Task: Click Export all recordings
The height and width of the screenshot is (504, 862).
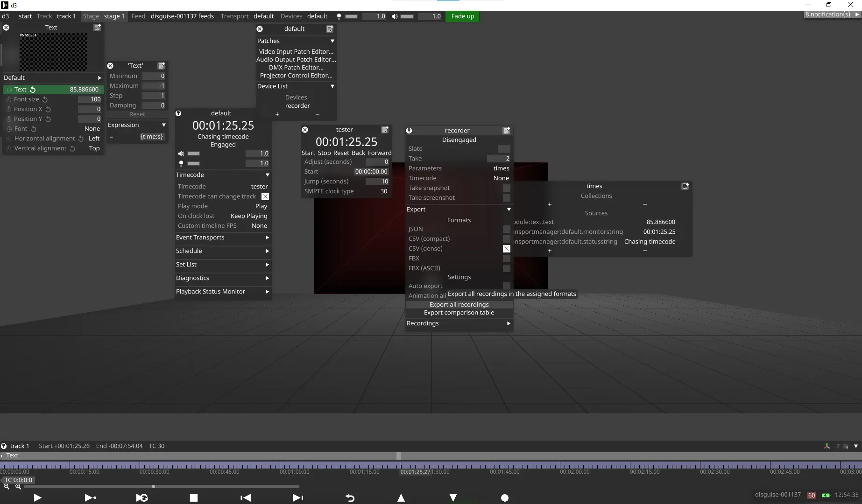Action: (x=459, y=304)
